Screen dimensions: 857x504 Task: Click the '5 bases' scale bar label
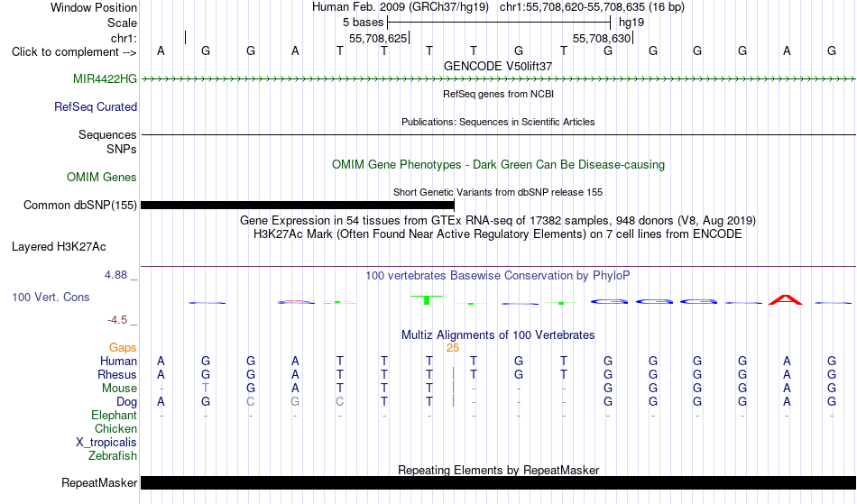(x=363, y=23)
